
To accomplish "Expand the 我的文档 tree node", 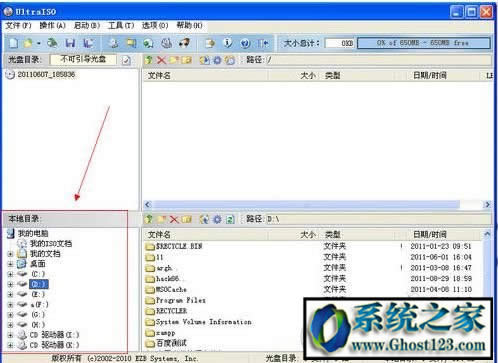I will click(10, 254).
